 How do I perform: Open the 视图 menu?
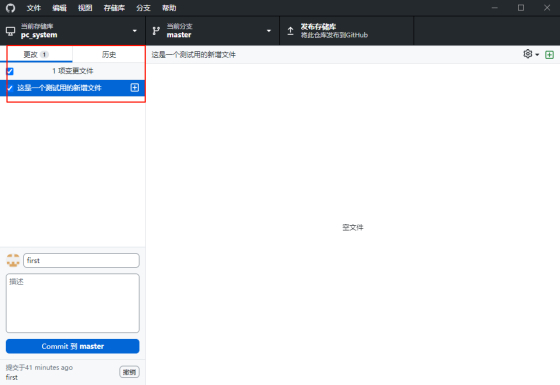tap(85, 8)
